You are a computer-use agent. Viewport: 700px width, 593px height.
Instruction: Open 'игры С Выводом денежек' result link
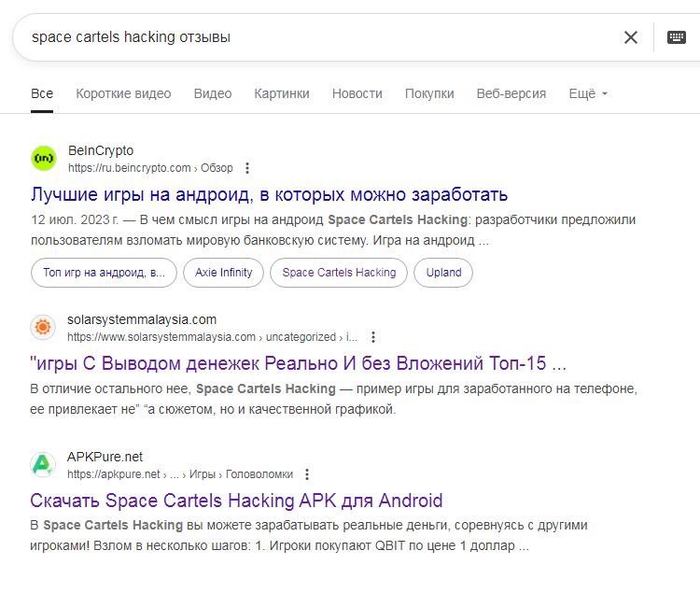coord(298,363)
